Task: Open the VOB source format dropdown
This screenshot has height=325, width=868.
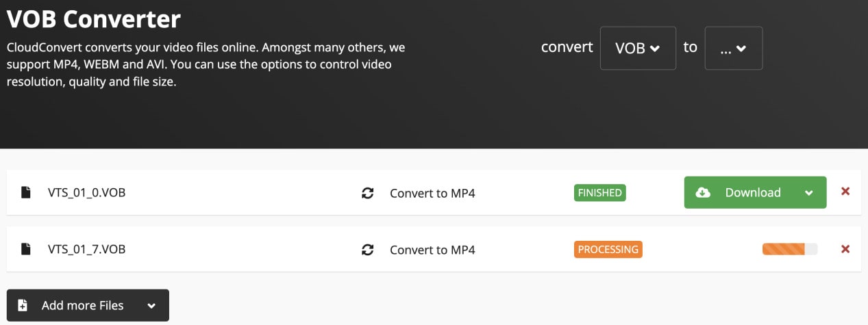Action: (x=637, y=48)
